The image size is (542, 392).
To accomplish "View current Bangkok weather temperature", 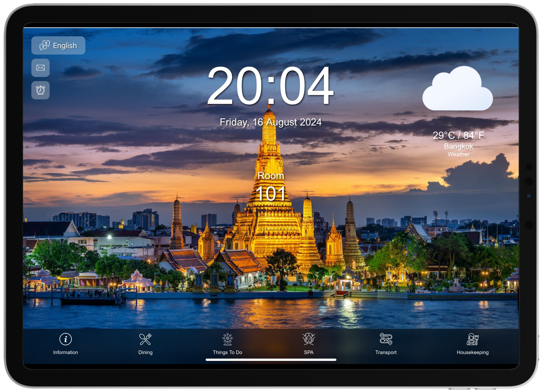I will (x=460, y=135).
